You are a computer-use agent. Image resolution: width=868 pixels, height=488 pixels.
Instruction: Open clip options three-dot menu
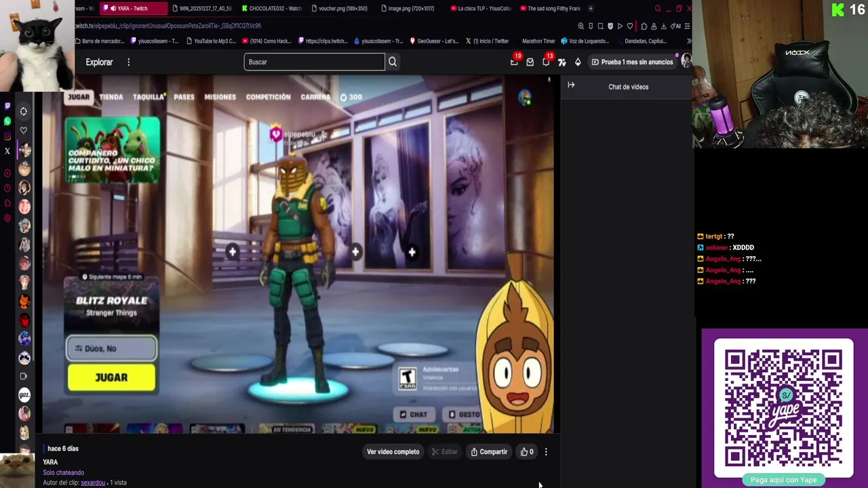click(546, 451)
